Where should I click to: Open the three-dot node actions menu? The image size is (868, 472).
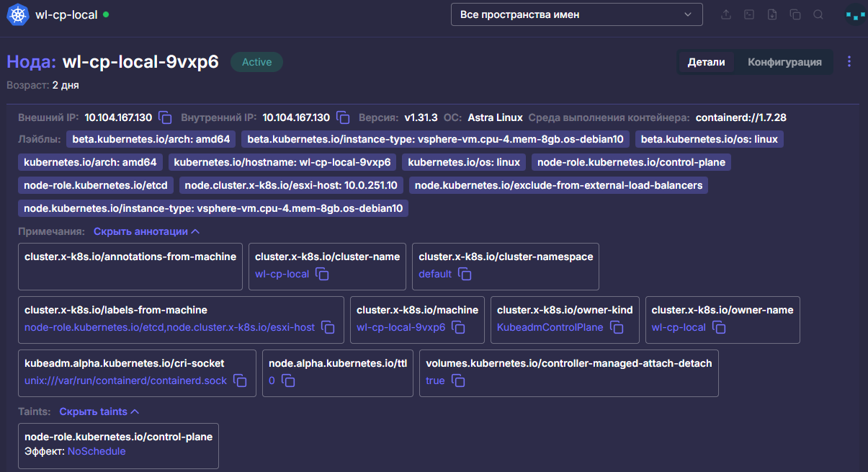tap(849, 62)
